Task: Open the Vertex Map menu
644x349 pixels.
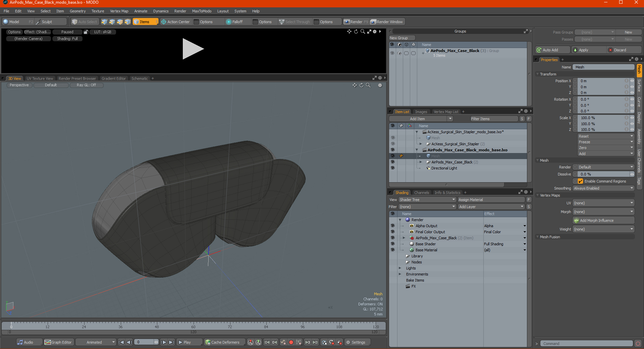Action: (x=119, y=11)
